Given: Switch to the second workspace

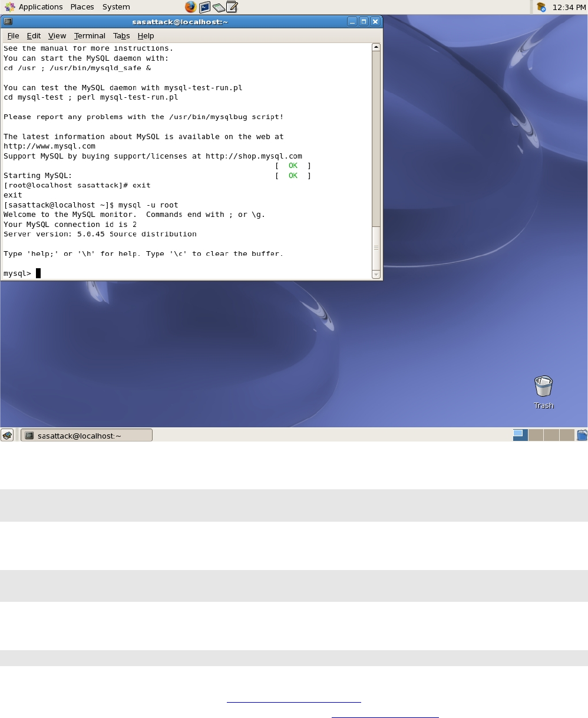Looking at the screenshot, I should [536, 435].
